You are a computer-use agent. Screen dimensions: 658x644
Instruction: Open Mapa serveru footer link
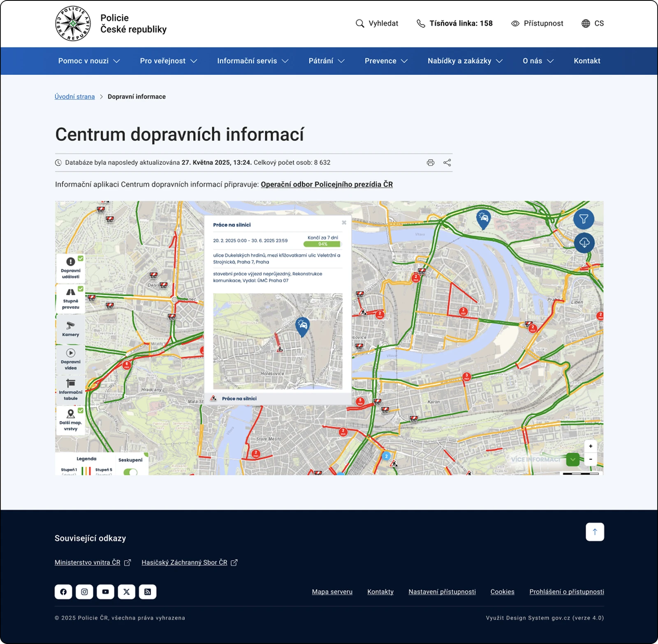[x=332, y=592]
